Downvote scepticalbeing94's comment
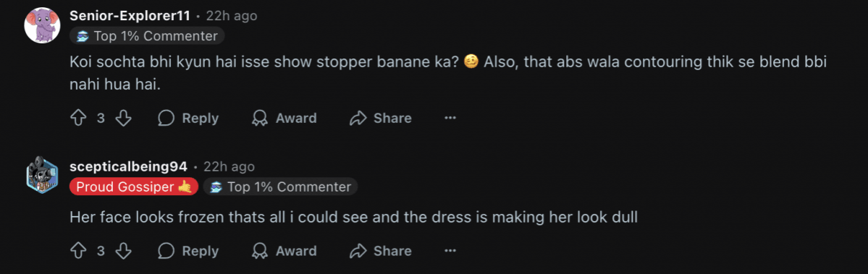The width and height of the screenshot is (868, 274). [x=123, y=251]
